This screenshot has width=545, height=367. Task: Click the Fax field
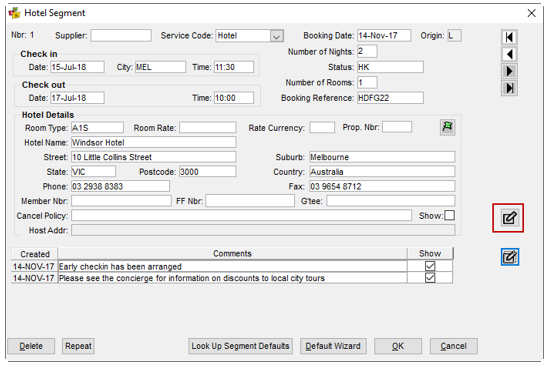(382, 186)
